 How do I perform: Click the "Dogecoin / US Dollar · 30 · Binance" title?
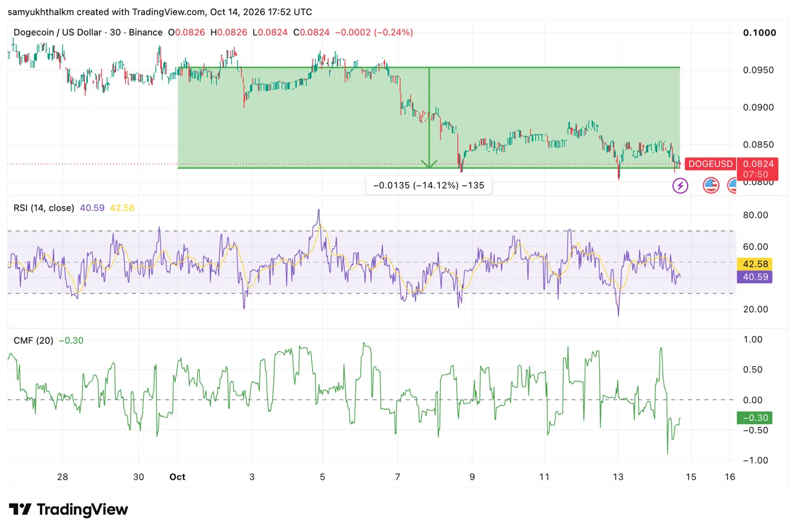click(x=88, y=32)
